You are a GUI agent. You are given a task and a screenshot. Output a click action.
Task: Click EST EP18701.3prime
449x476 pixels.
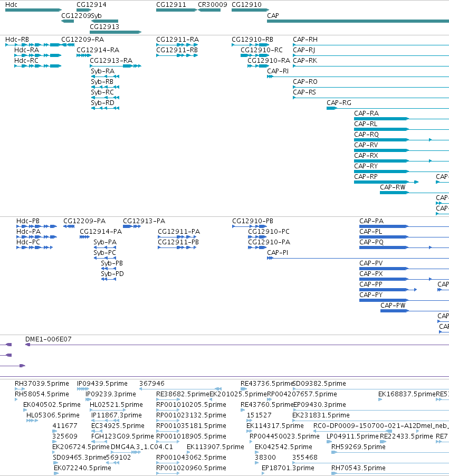pos(263,473)
